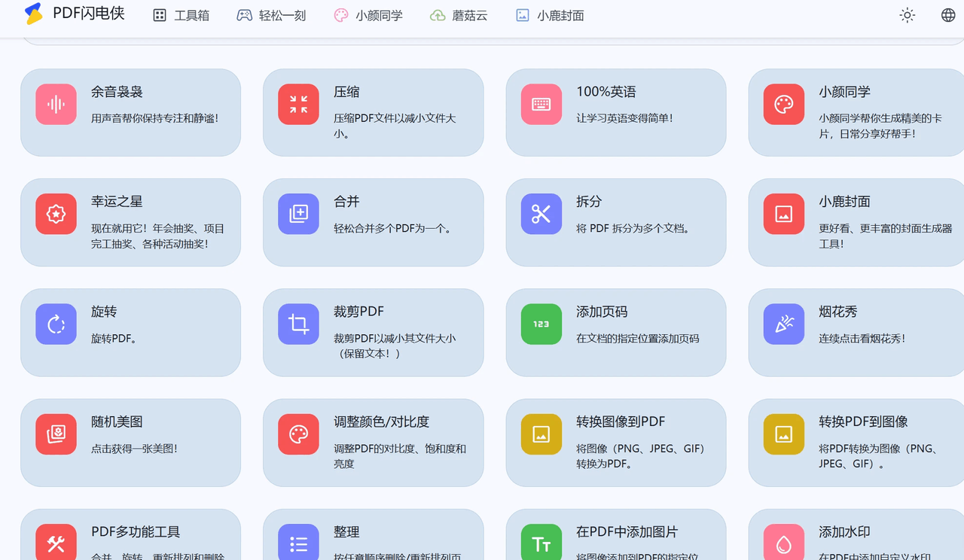Open the 合并 card title
Screen dimensions: 964x560
click(x=346, y=202)
